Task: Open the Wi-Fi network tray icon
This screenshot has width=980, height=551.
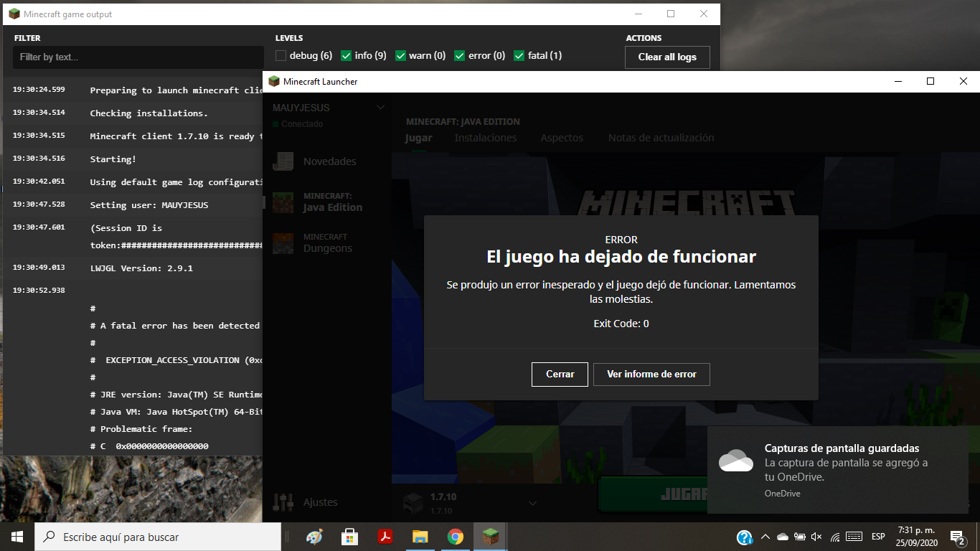Action: pos(834,537)
